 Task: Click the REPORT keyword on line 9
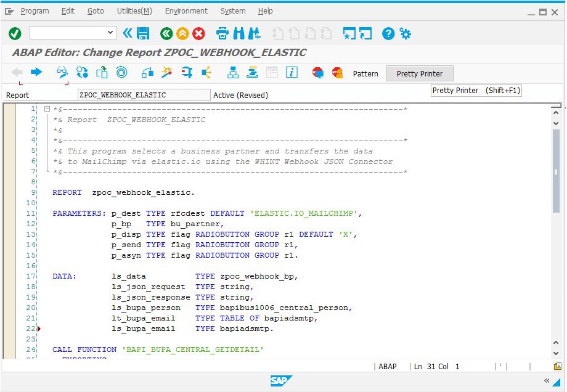point(67,192)
